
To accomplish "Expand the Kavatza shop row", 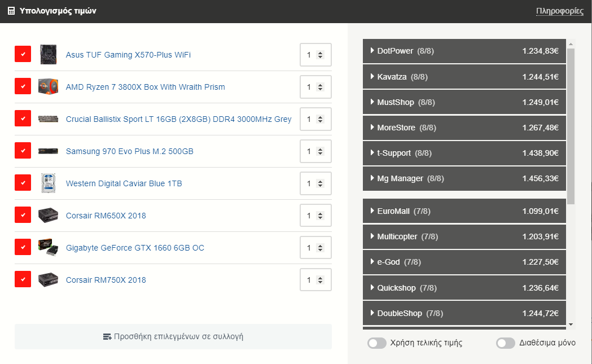I will (464, 77).
